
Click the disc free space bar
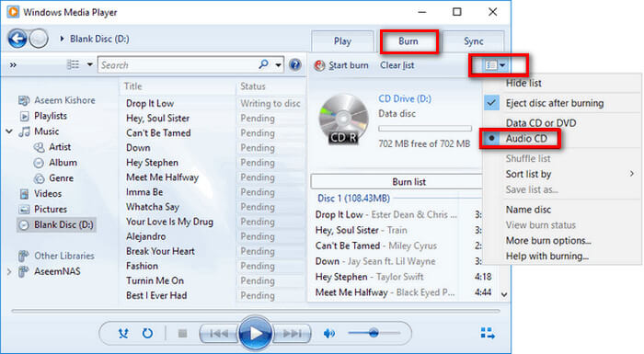tap(425, 129)
